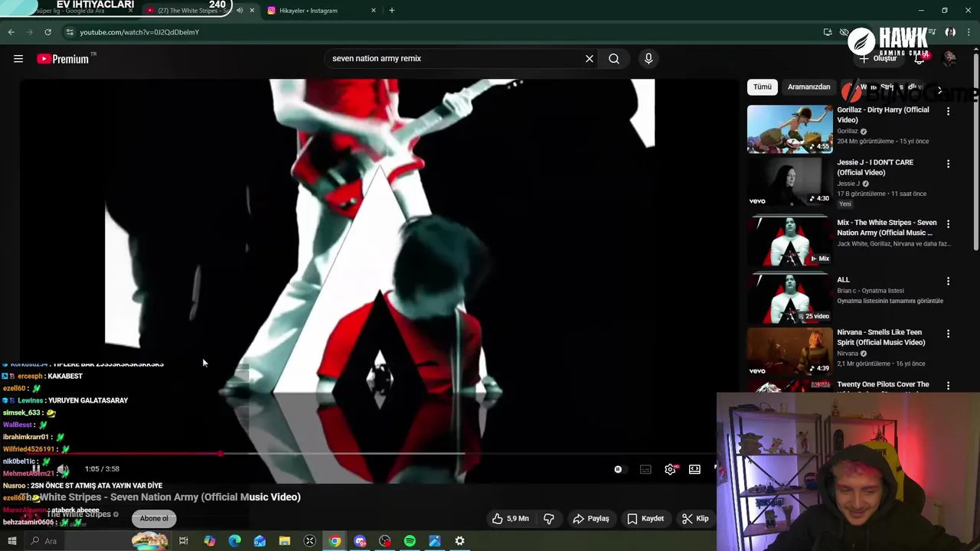Open the Windows Start menu
The image size is (980, 551).
pyautogui.click(x=11, y=541)
